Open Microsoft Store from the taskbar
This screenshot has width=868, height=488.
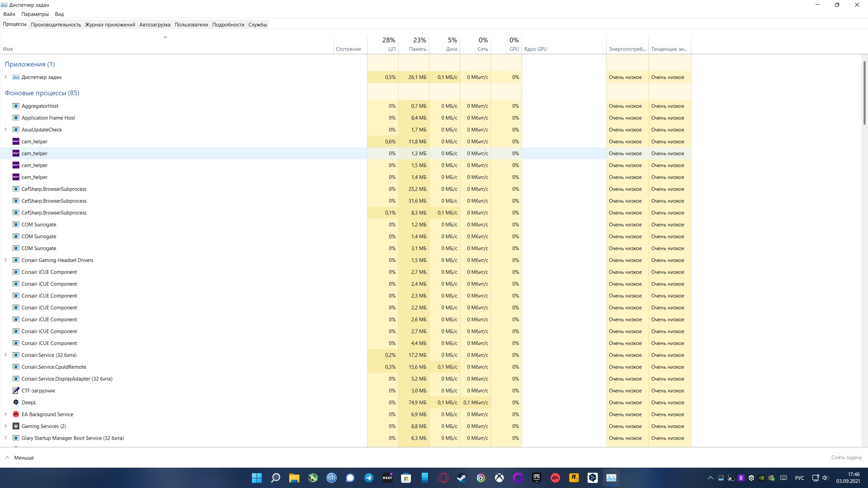[406, 478]
